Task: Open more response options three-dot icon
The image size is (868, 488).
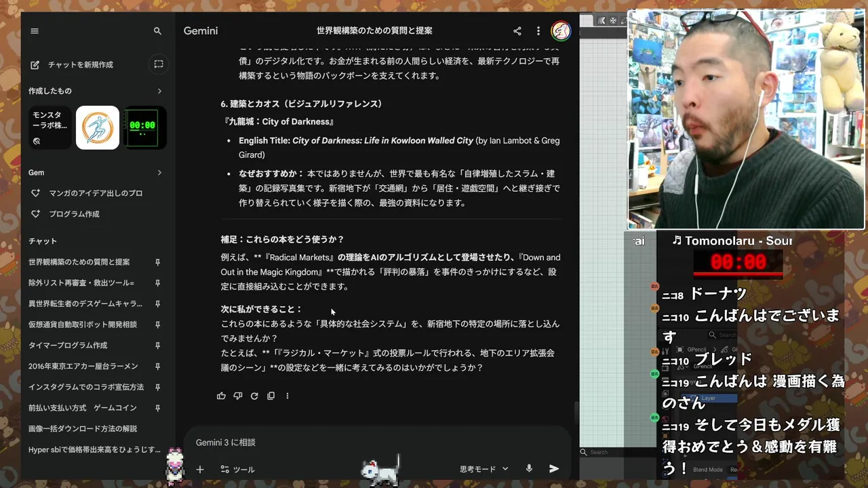Action: 287,396
